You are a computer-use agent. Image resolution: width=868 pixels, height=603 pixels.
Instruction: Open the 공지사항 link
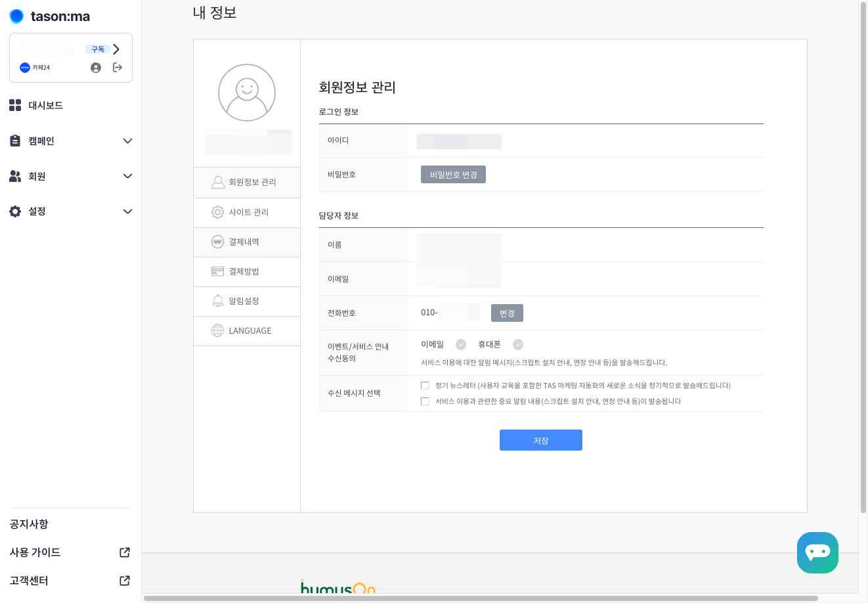coord(29,524)
